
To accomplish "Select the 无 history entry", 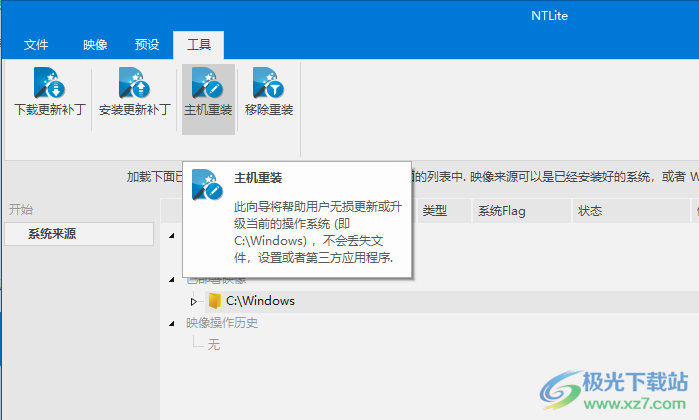I will pyautogui.click(x=214, y=344).
